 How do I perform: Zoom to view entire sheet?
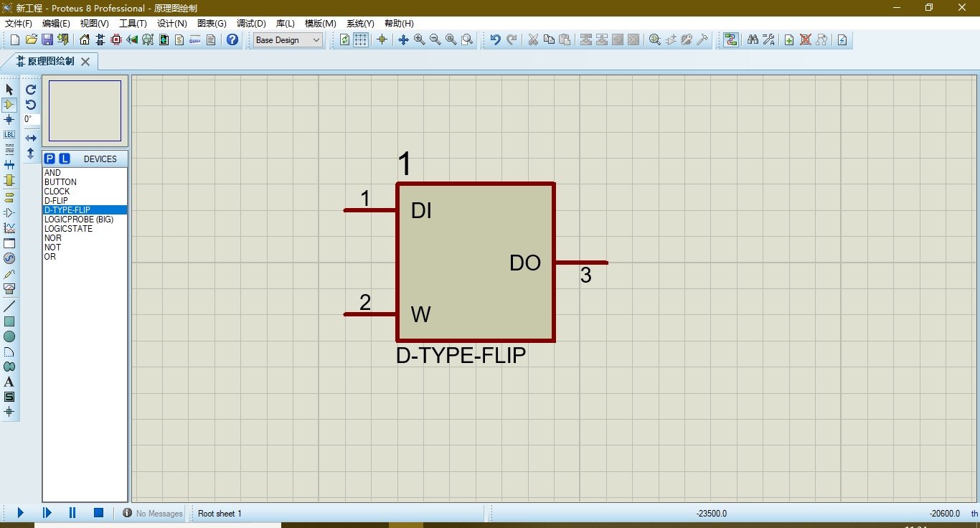pos(451,40)
